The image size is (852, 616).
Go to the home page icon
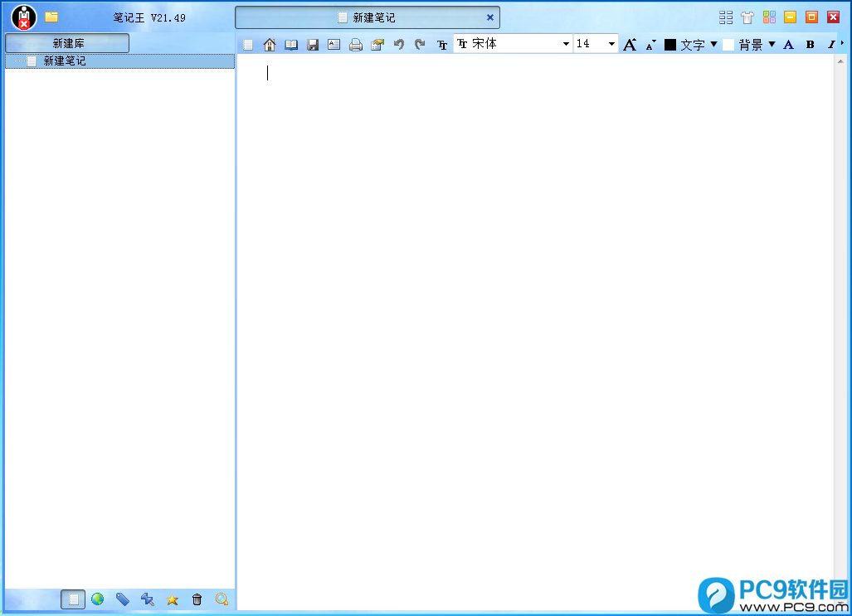(270, 45)
